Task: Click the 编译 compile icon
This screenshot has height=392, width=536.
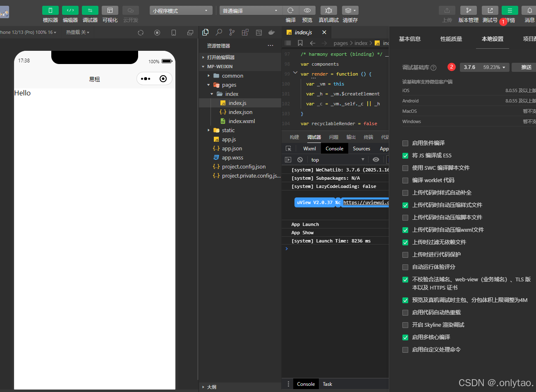Action: coord(290,10)
